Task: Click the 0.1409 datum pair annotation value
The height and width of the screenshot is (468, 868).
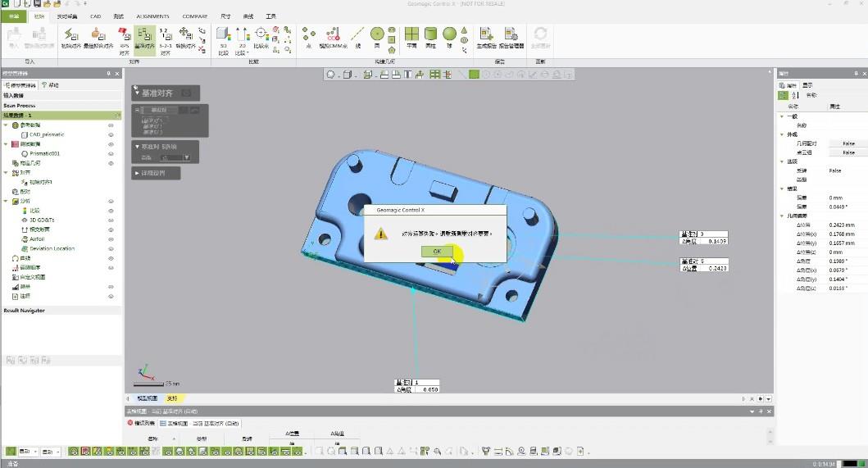Action: (x=717, y=242)
